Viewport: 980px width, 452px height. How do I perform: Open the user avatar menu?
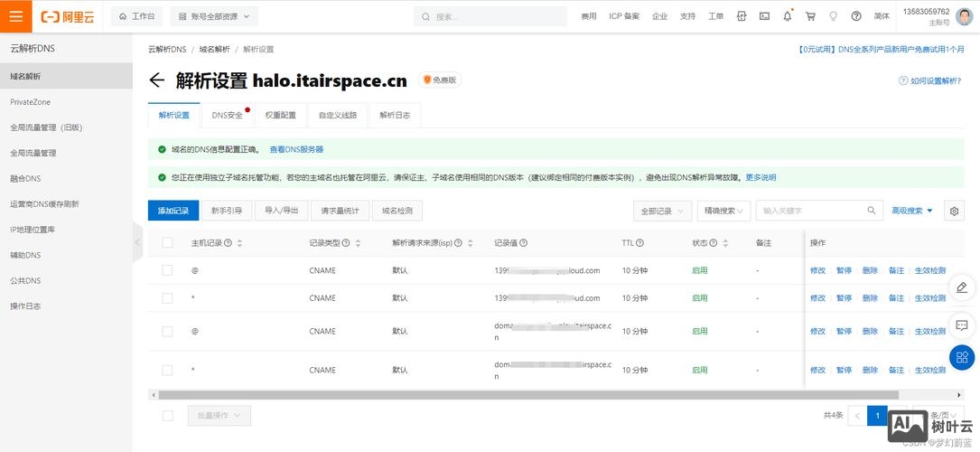963,16
